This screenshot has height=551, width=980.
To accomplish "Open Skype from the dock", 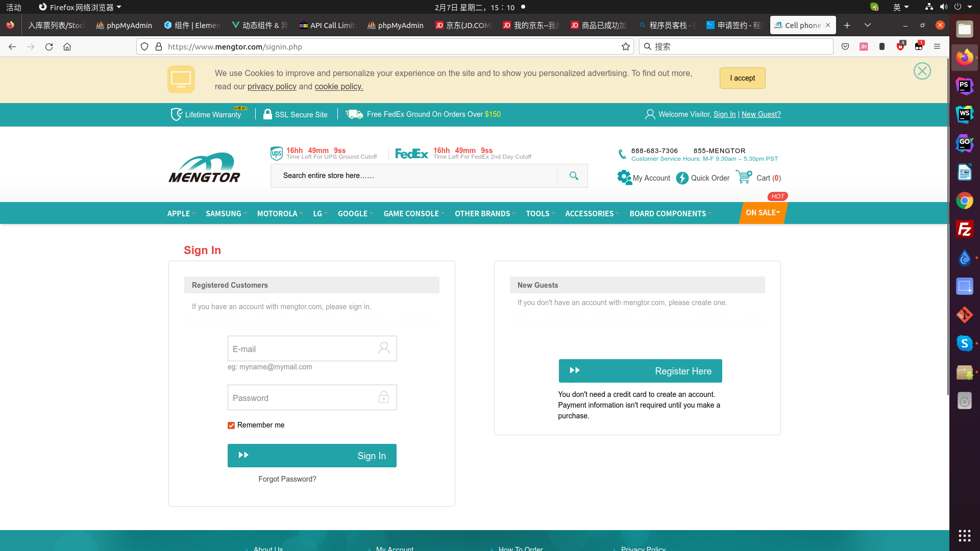I will [964, 343].
